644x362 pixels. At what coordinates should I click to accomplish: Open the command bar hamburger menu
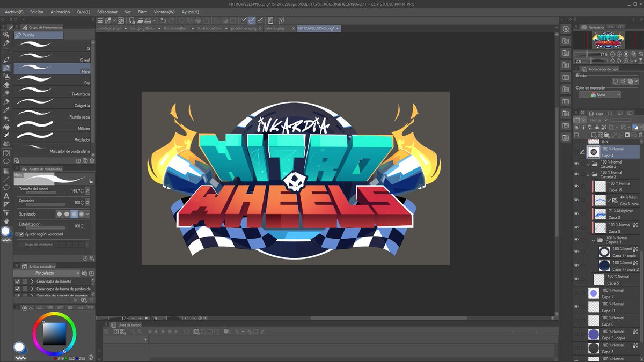pyautogui.click(x=100, y=20)
